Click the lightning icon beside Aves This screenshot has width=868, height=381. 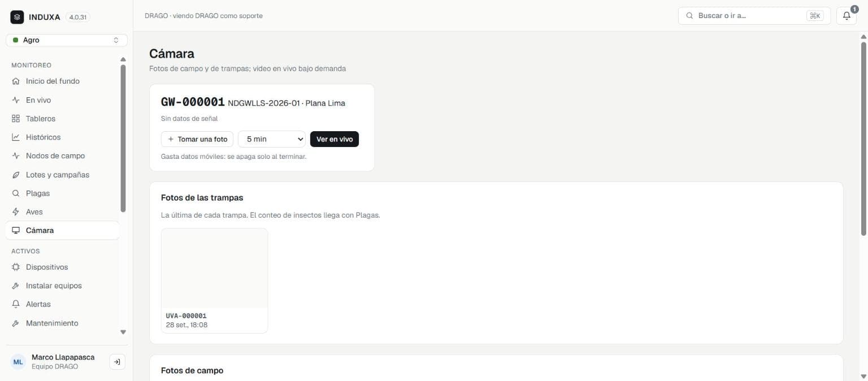point(16,212)
